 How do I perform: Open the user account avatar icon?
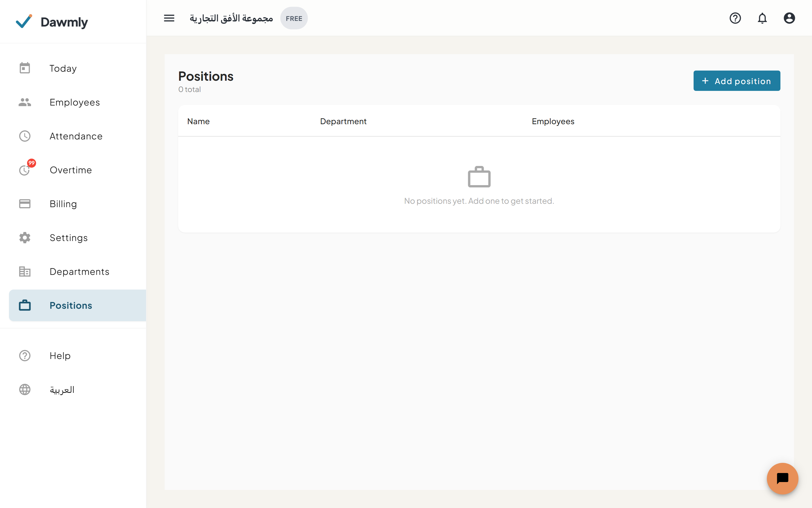pos(789,18)
